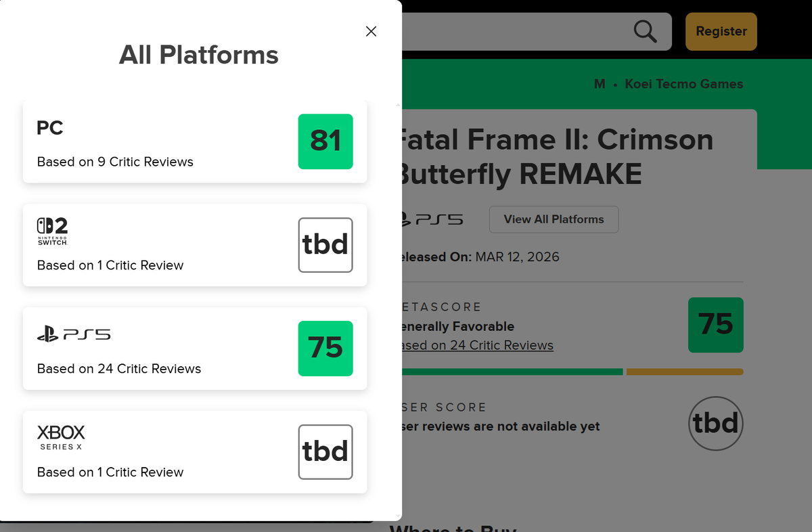This screenshot has width=812, height=532.
Task: Click the 'All Platforms' heading
Action: pos(199,55)
